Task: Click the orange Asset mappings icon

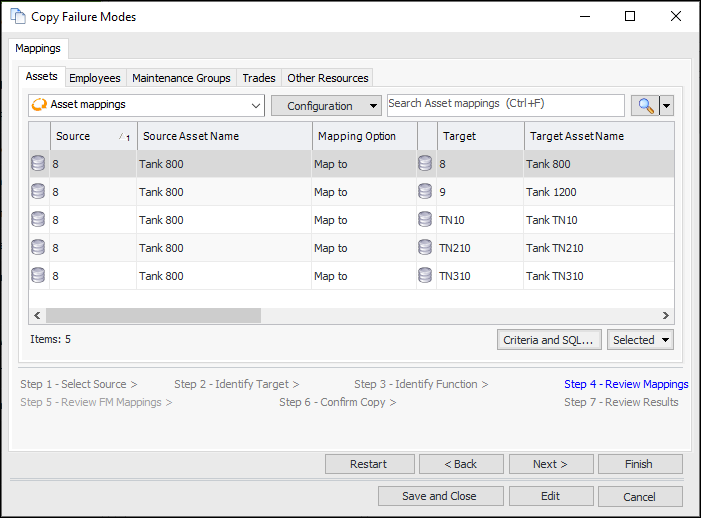Action: (x=39, y=105)
